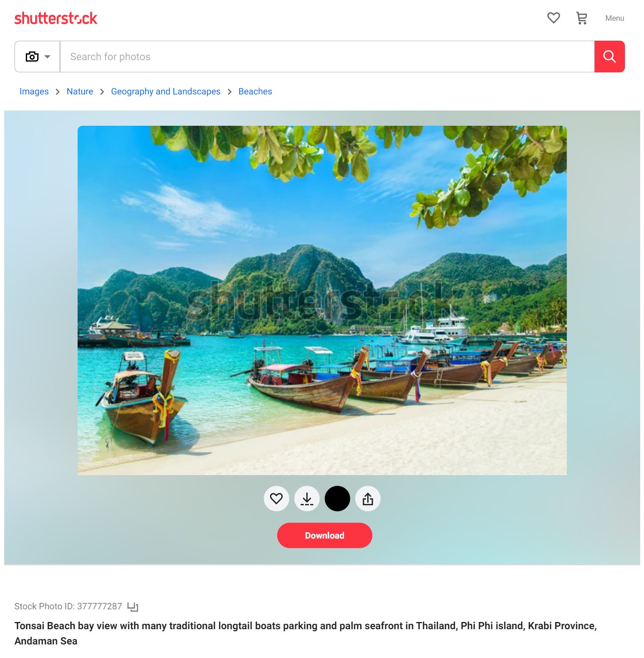Click the red search magnifier button
Viewport: 644px width, 658px height.
(609, 56)
